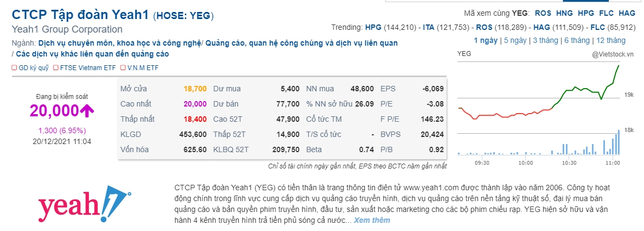Show the 12 tháng chart
644x231 pixels.
tap(611, 40)
